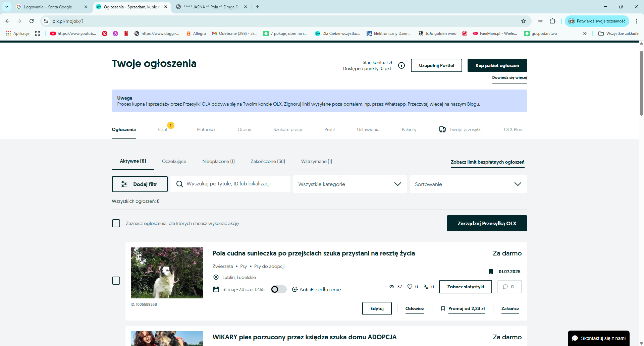The image size is (644, 346).
Task: Expand the Wszystkie kategorie dropdown
Action: (350, 184)
